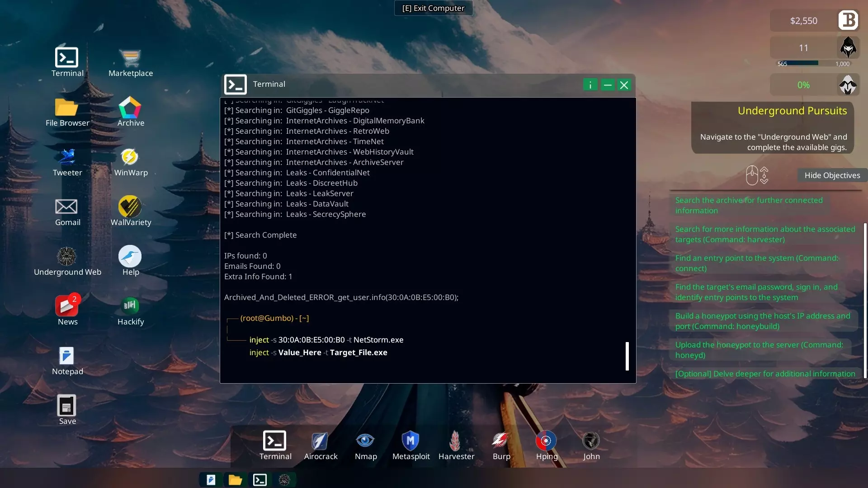Launch the Harvester tool
The width and height of the screenshot is (868, 488).
click(456, 441)
